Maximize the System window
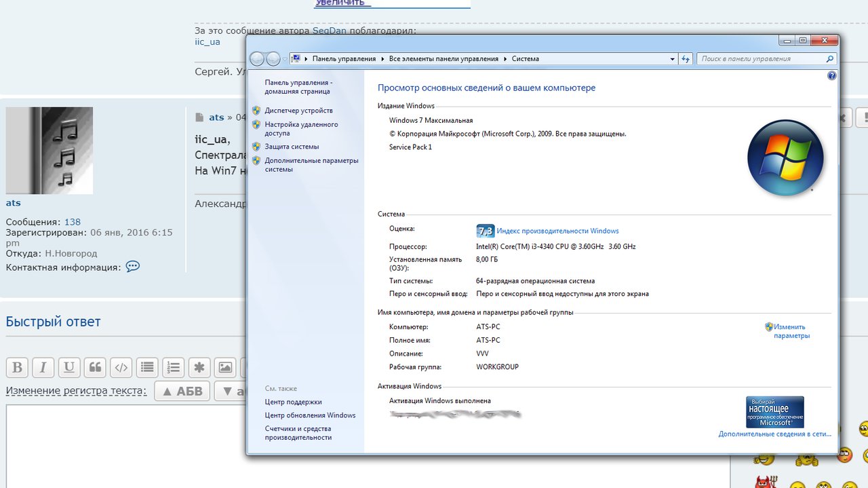868x488 pixels. click(x=804, y=41)
